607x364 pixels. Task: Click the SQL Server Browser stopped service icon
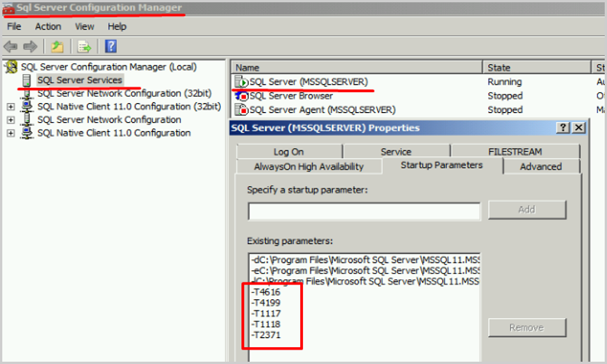pos(241,95)
